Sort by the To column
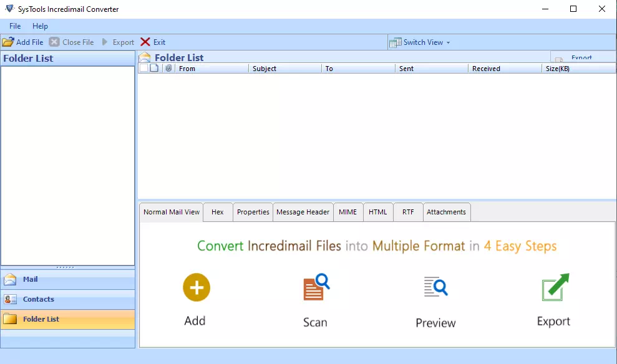 [358, 69]
